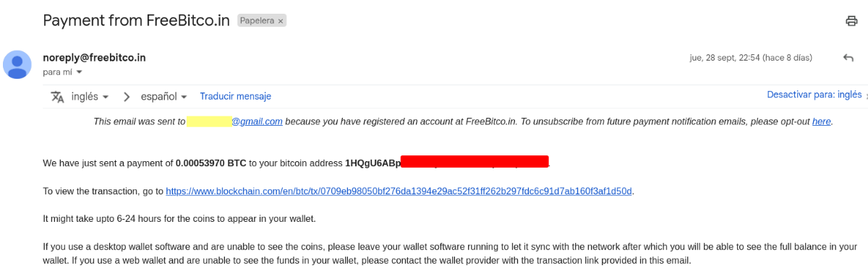Follow the 'here' opt-out link

click(822, 121)
